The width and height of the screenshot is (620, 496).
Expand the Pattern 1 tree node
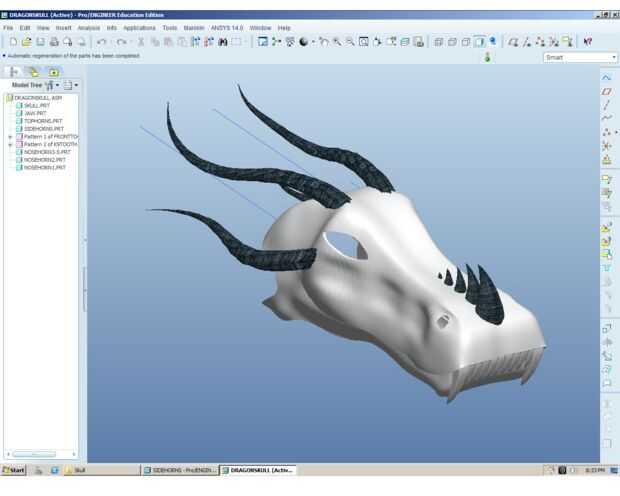point(10,137)
